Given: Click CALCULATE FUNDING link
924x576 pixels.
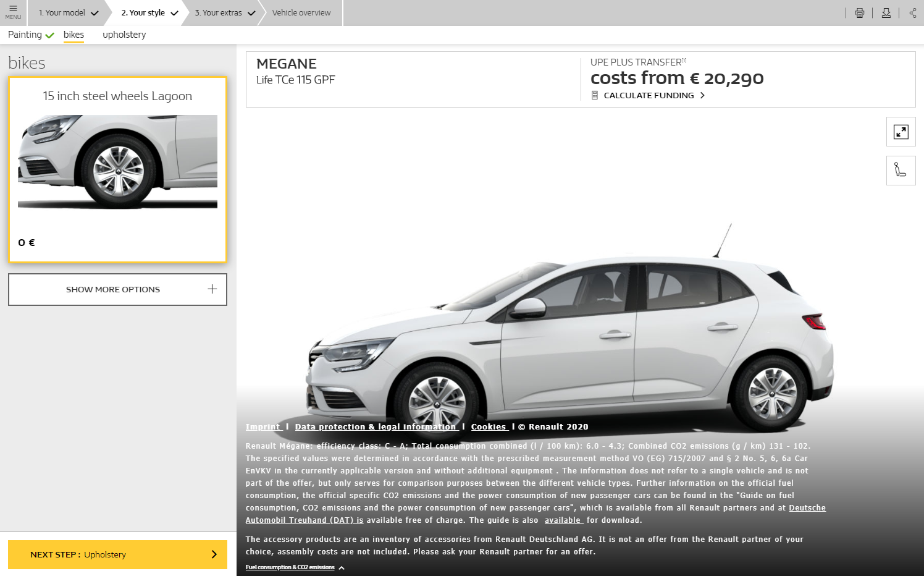Looking at the screenshot, I should (x=649, y=95).
